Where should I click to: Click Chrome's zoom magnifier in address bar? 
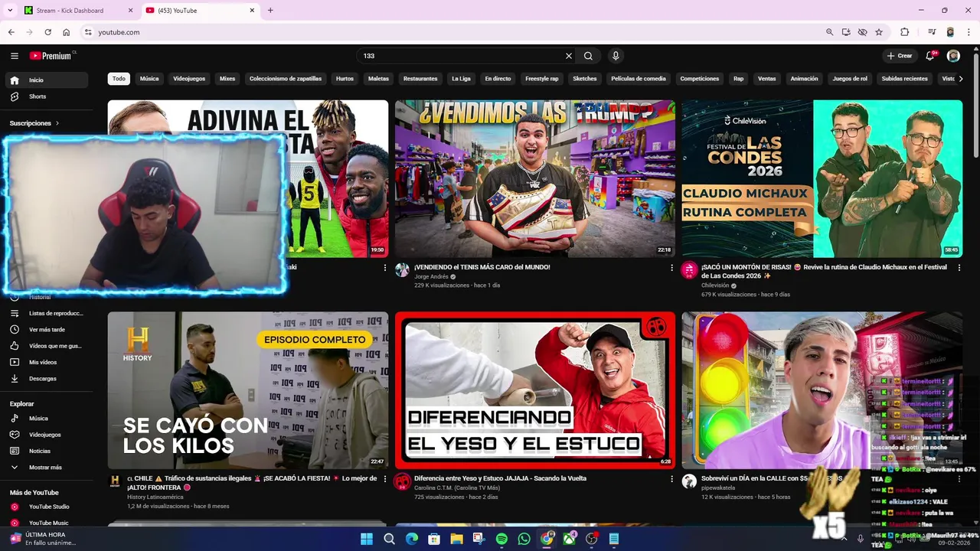(829, 32)
